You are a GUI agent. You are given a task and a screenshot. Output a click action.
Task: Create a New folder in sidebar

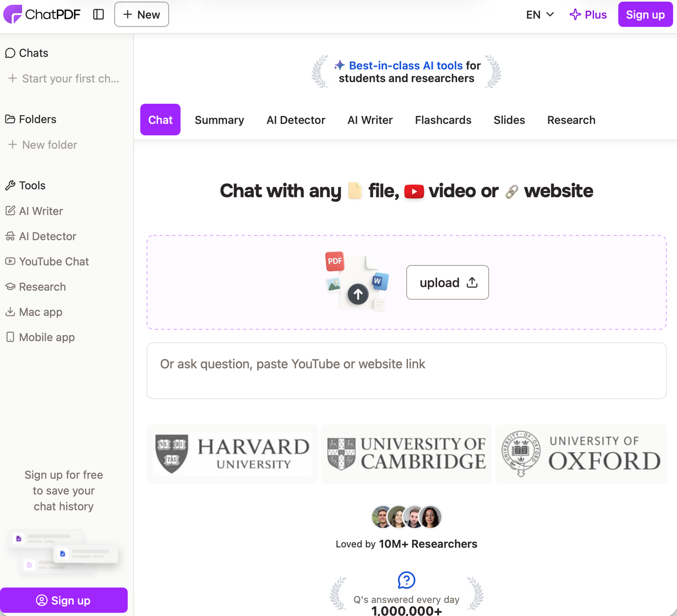[43, 145]
